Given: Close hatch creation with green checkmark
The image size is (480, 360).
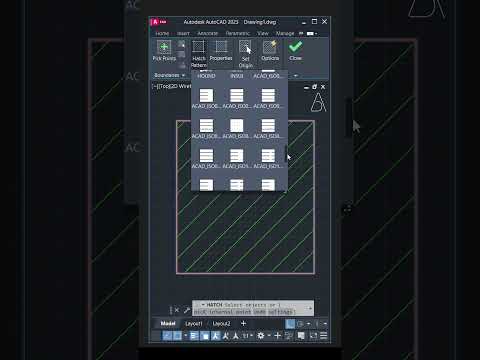Looking at the screenshot, I should (295, 51).
